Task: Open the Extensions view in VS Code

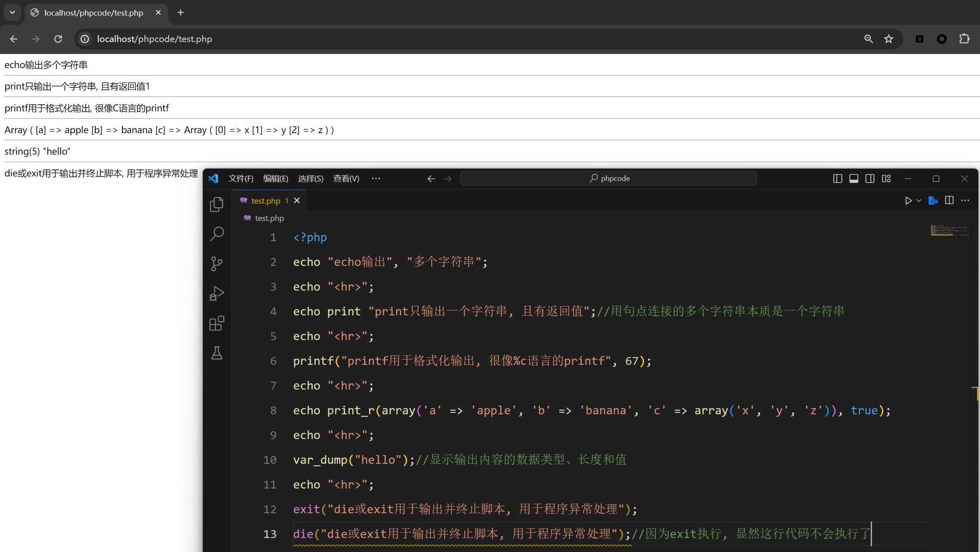Action: [x=216, y=323]
